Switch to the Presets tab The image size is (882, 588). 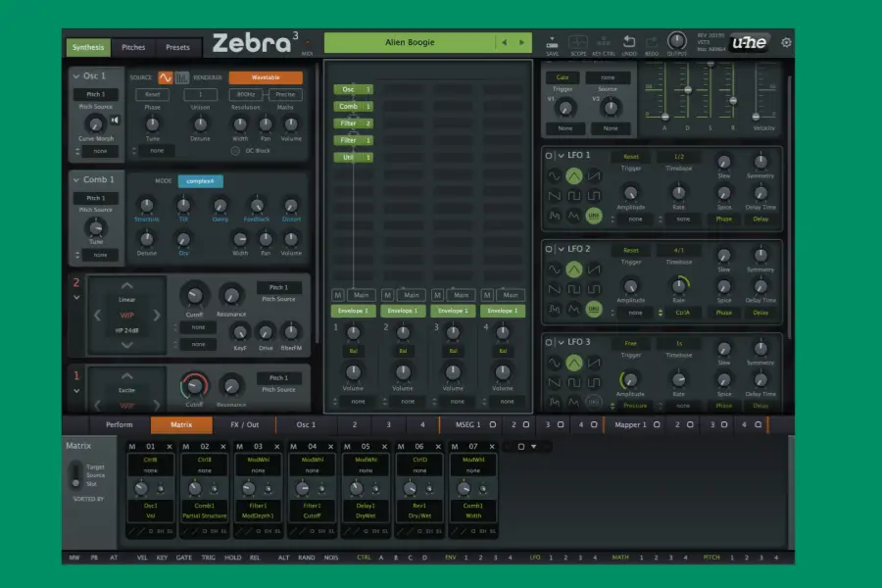tap(177, 47)
